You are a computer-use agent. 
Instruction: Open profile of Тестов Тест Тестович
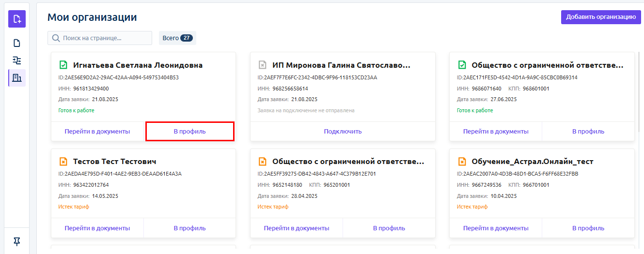coord(190,228)
